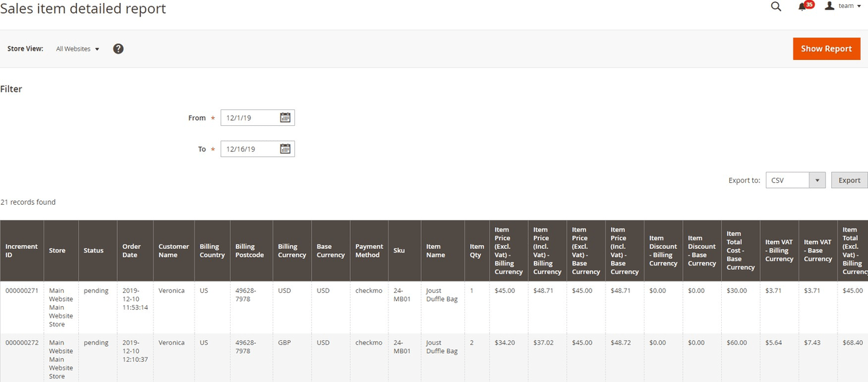Image resolution: width=868 pixels, height=382 pixels.
Task: Click the search magnifier icon
Action: click(776, 7)
